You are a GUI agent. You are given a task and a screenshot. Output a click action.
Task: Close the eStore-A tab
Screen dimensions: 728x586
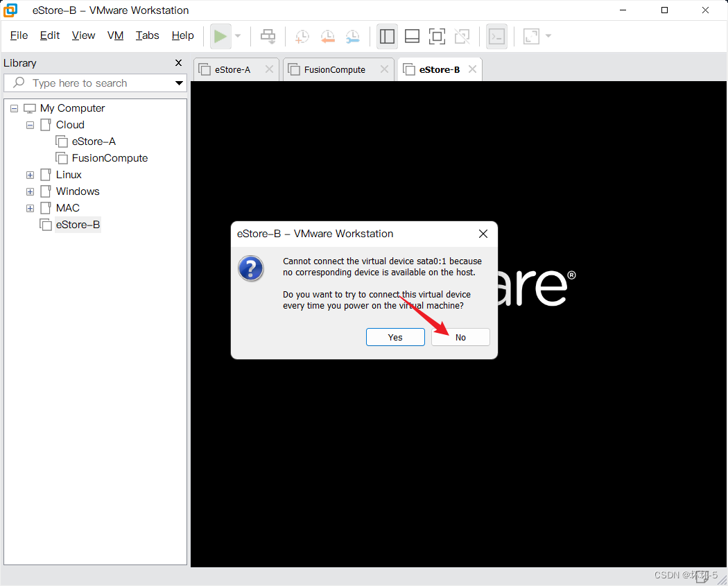[269, 69]
